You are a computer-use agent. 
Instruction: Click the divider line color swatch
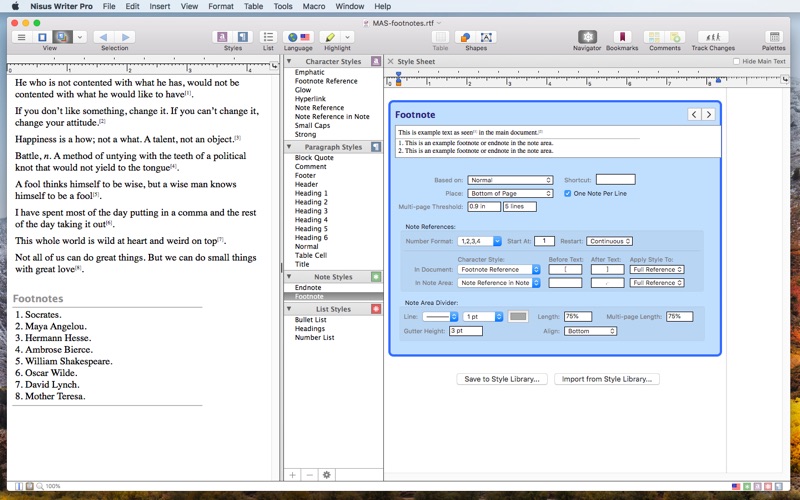tap(518, 317)
